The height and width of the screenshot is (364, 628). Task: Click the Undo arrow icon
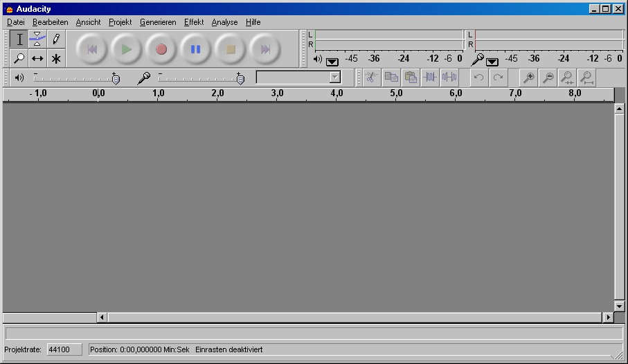pyautogui.click(x=478, y=78)
